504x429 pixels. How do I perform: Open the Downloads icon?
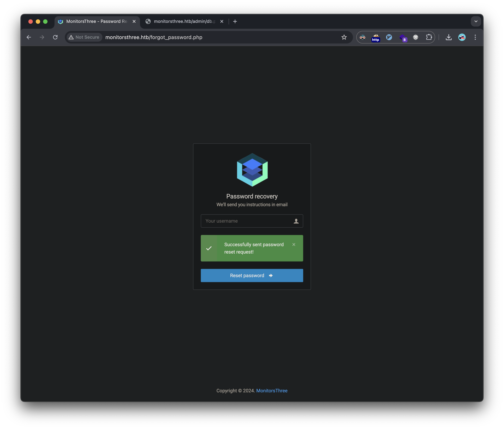point(449,37)
